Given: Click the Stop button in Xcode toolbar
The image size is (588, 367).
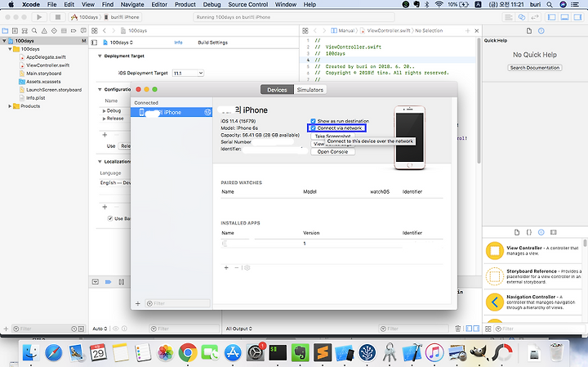Looking at the screenshot, I should click(x=58, y=17).
